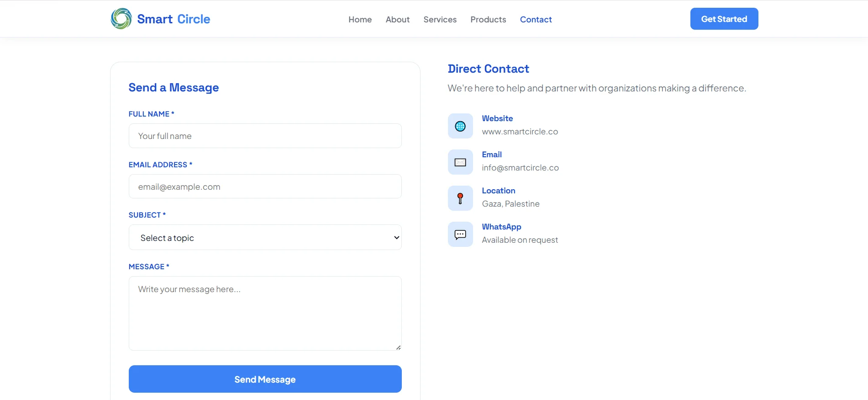Click the envelope Email icon
This screenshot has height=400, width=868.
[460, 162]
